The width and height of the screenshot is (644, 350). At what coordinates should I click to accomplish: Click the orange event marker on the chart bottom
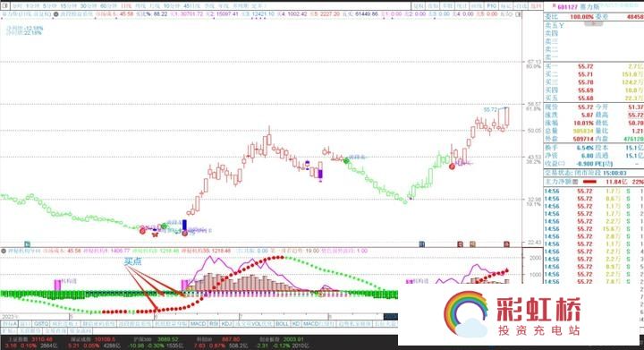[472, 244]
